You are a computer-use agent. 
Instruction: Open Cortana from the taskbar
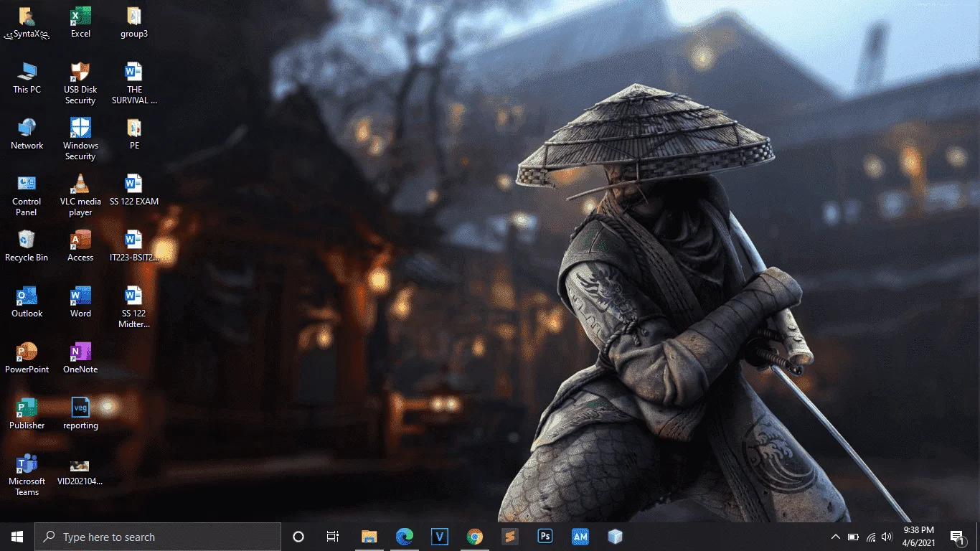pos(298,537)
